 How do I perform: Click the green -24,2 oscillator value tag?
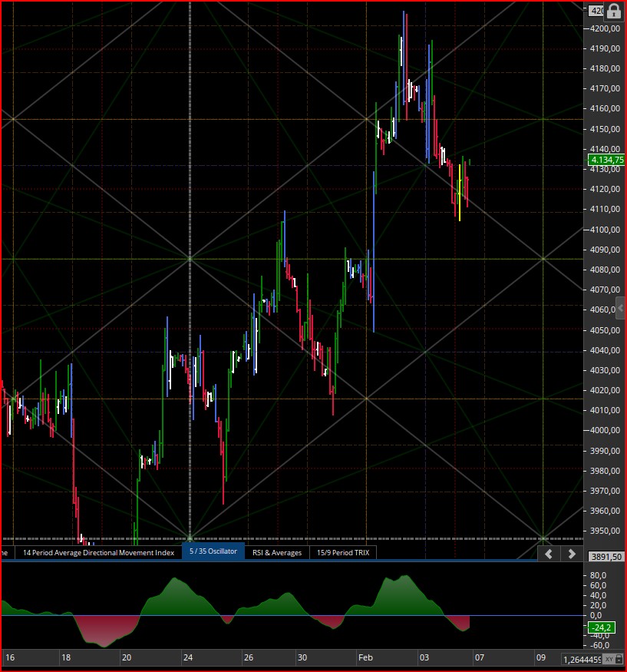(602, 627)
